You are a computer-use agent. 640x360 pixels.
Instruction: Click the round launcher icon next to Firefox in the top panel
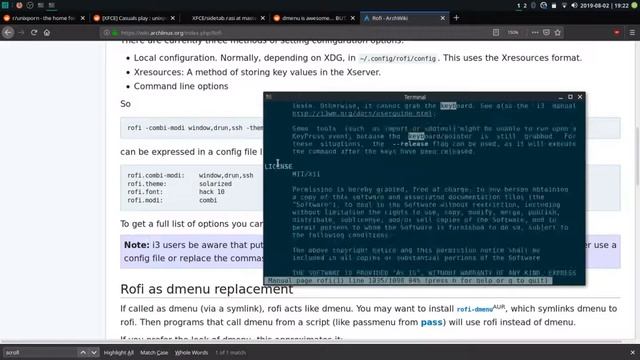tap(30, 5)
